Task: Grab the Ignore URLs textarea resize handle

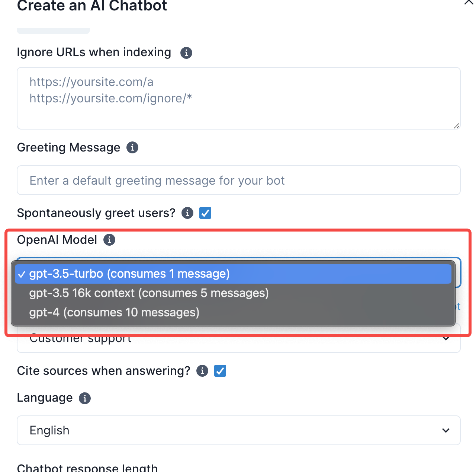Action: coord(457,126)
